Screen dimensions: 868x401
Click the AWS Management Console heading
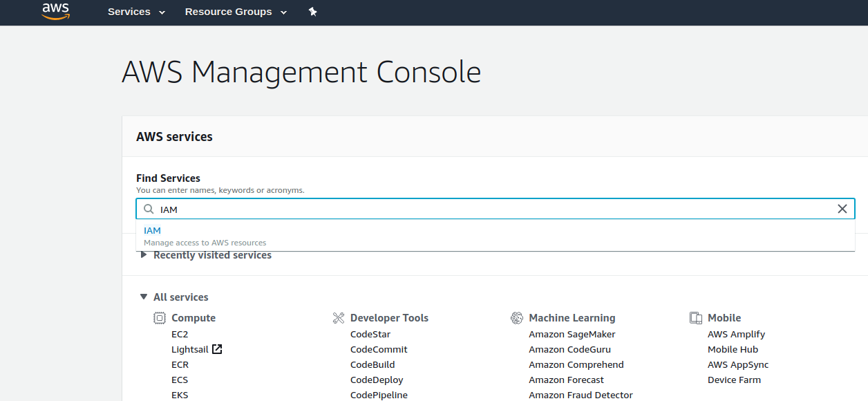301,73
